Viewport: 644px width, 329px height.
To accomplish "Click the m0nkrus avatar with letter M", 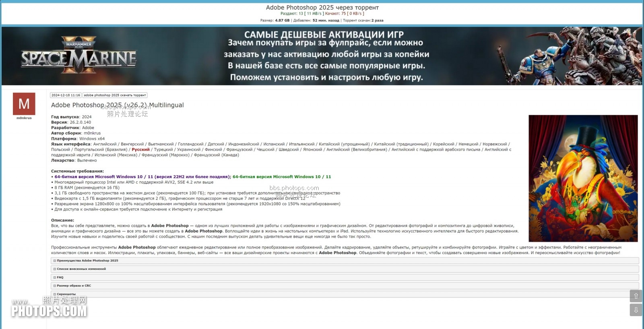I will pos(24,104).
